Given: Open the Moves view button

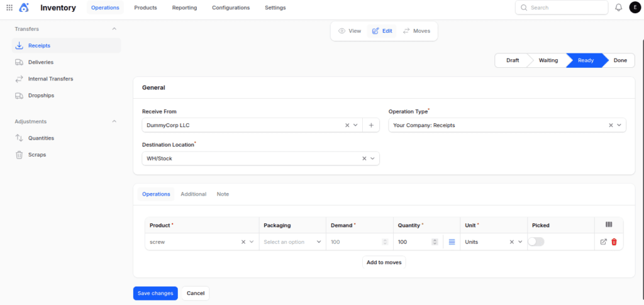Looking at the screenshot, I should pyautogui.click(x=416, y=31).
